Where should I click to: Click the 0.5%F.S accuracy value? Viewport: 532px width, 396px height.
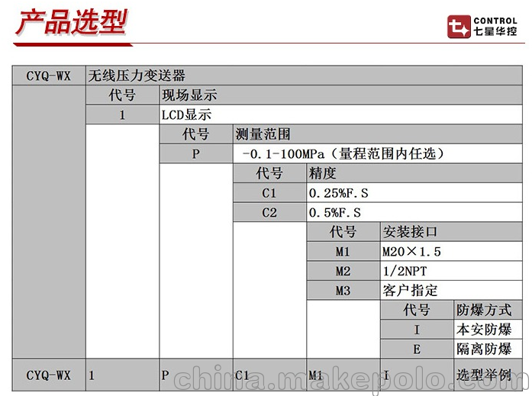pyautogui.click(x=414, y=213)
